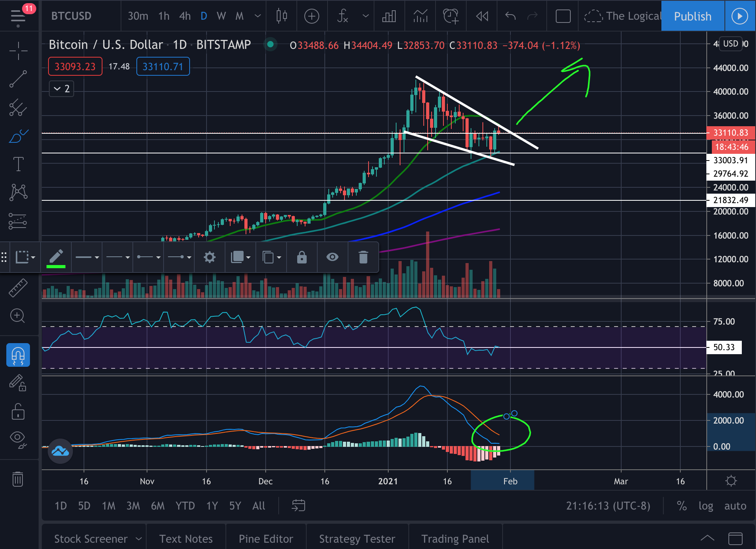
Task: Lock the selected drawing with padlock
Action: point(302,257)
